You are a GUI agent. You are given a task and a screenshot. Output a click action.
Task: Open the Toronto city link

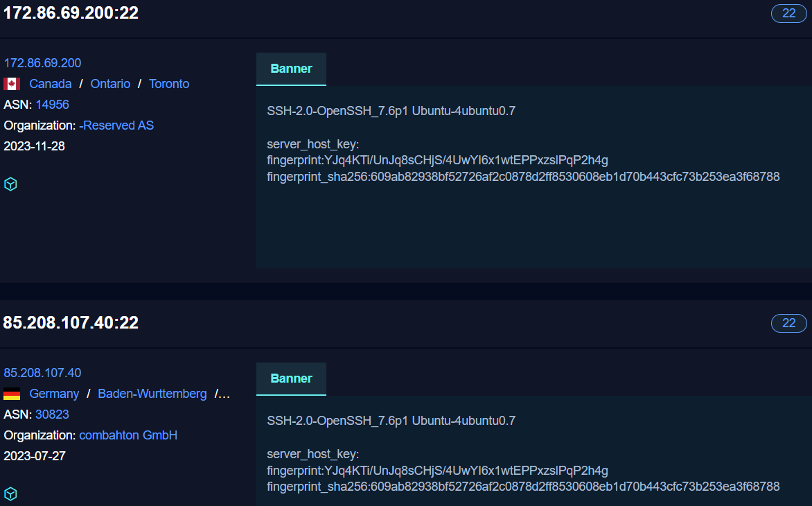coord(168,83)
